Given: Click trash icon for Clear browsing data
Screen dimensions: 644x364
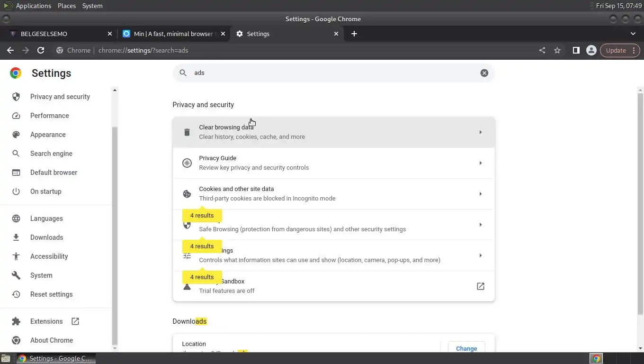Looking at the screenshot, I should click(x=187, y=132).
